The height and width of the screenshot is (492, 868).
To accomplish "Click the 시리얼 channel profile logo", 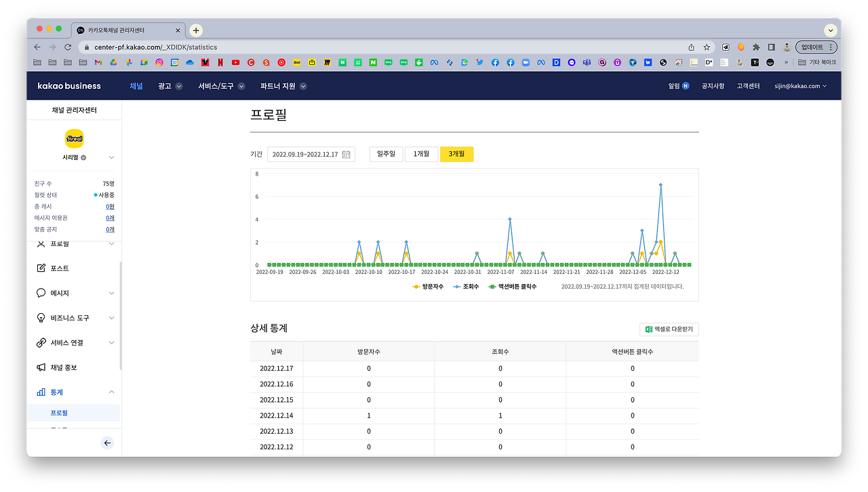I will click(74, 139).
